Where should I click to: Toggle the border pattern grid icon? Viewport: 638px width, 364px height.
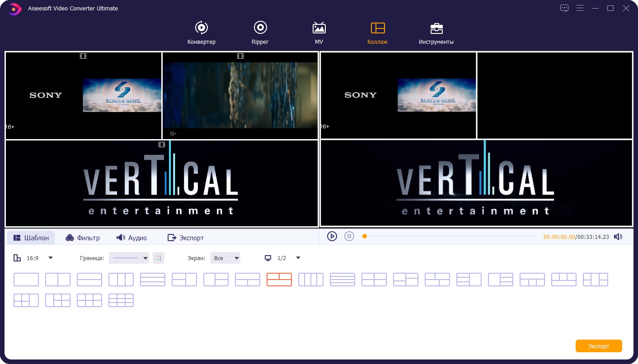(x=158, y=258)
